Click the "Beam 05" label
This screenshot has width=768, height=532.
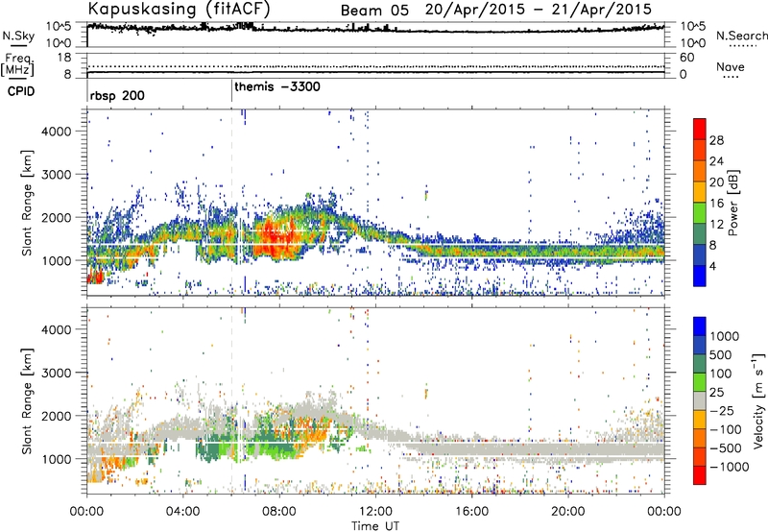point(374,11)
